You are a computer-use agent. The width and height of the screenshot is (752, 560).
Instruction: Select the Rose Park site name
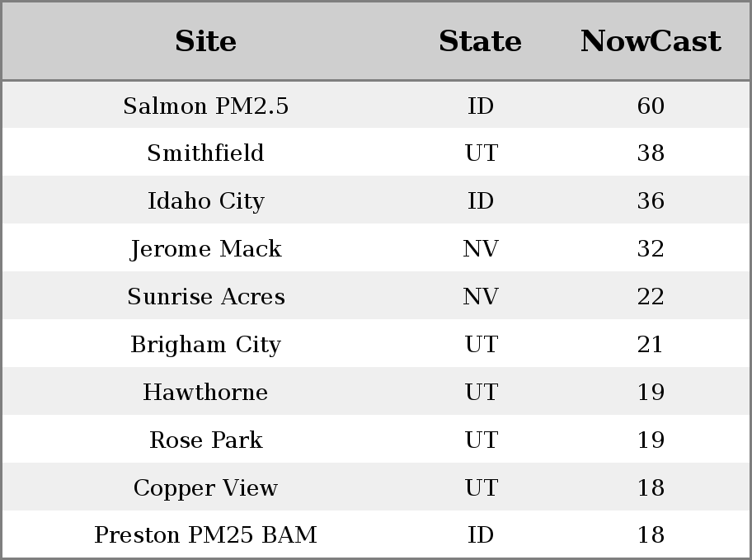[205, 440]
